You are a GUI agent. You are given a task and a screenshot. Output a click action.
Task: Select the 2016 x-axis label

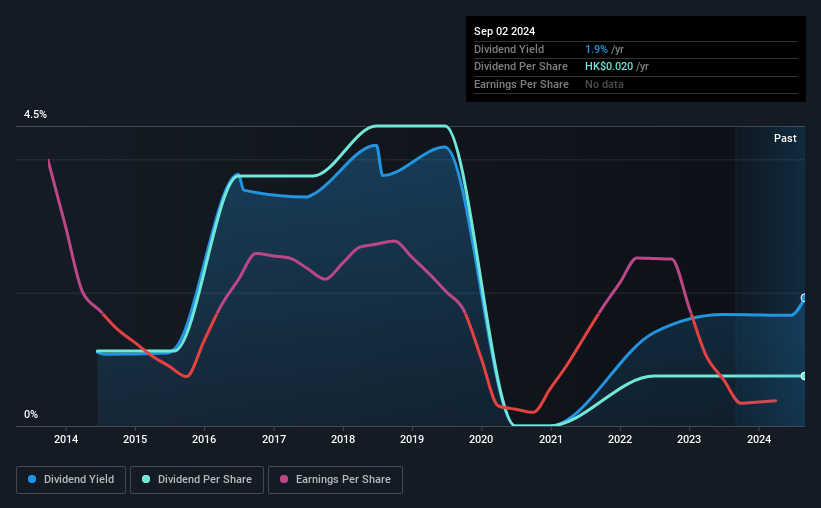tap(204, 439)
